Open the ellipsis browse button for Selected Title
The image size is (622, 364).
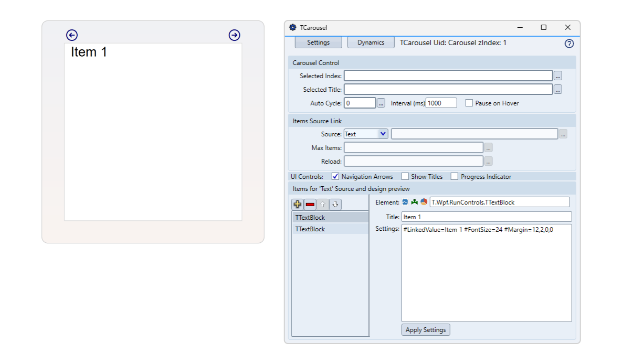click(x=558, y=90)
